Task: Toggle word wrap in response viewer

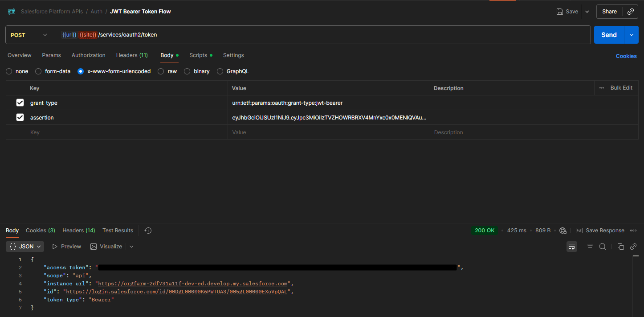Action: [x=572, y=247]
